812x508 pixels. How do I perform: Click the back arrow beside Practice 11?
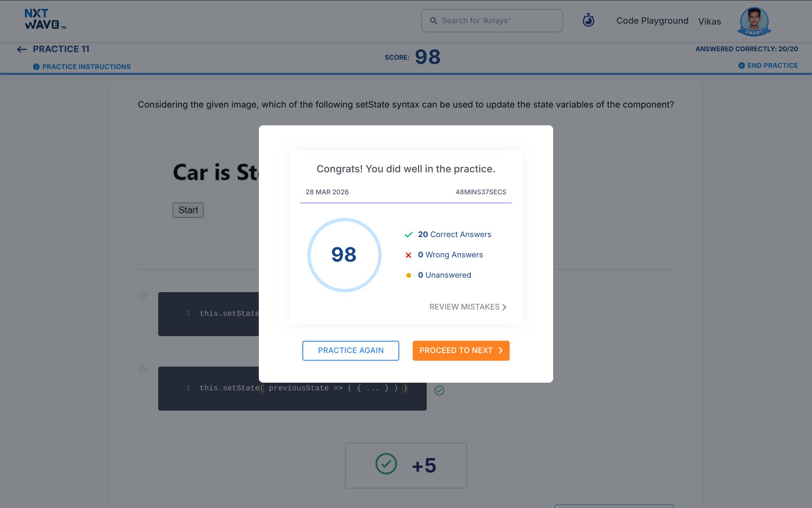22,50
